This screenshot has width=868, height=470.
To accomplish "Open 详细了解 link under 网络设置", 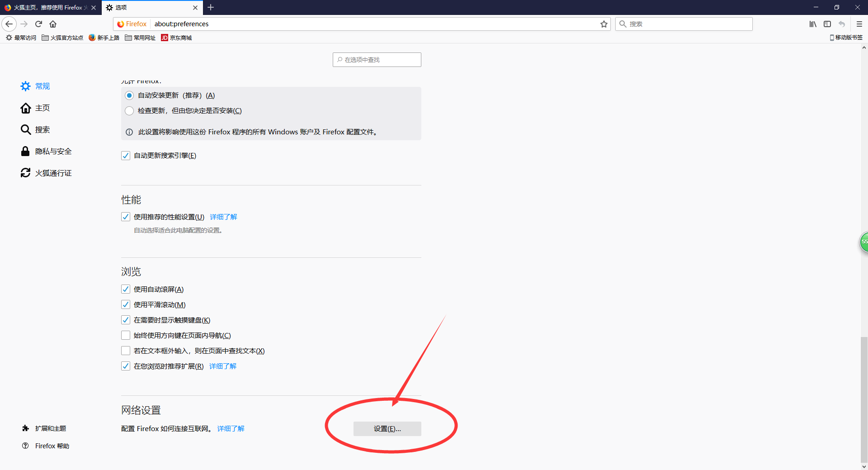I will coord(231,429).
